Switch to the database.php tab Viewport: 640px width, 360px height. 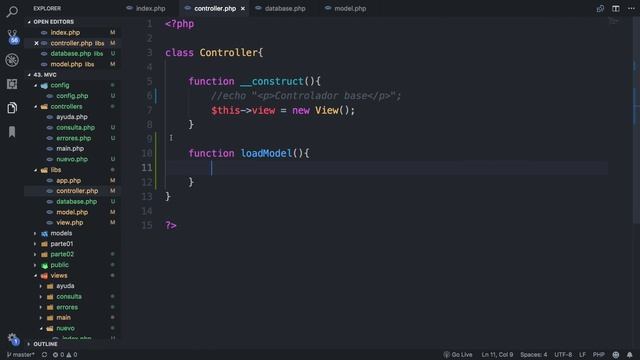(280, 9)
